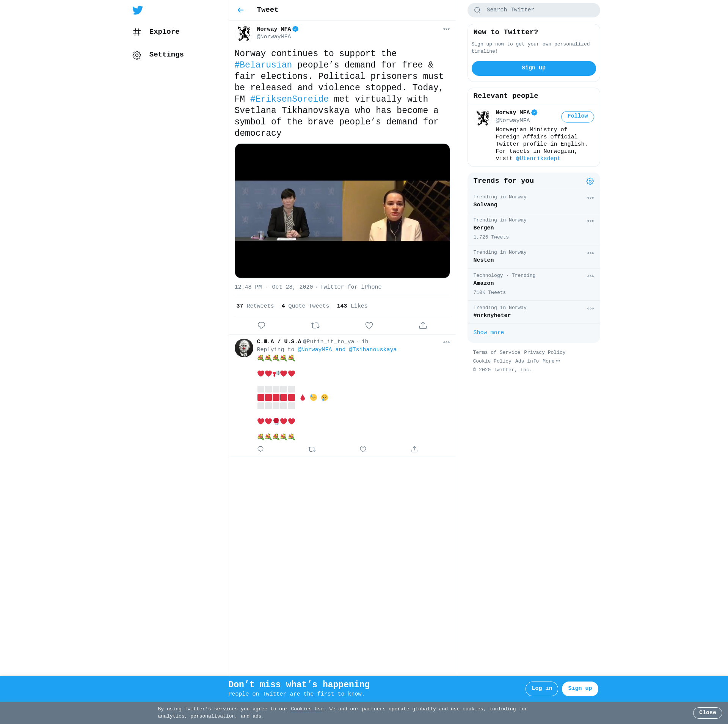The image size is (728, 724).
Task: Open the Trends settings gear icon
Action: (590, 181)
